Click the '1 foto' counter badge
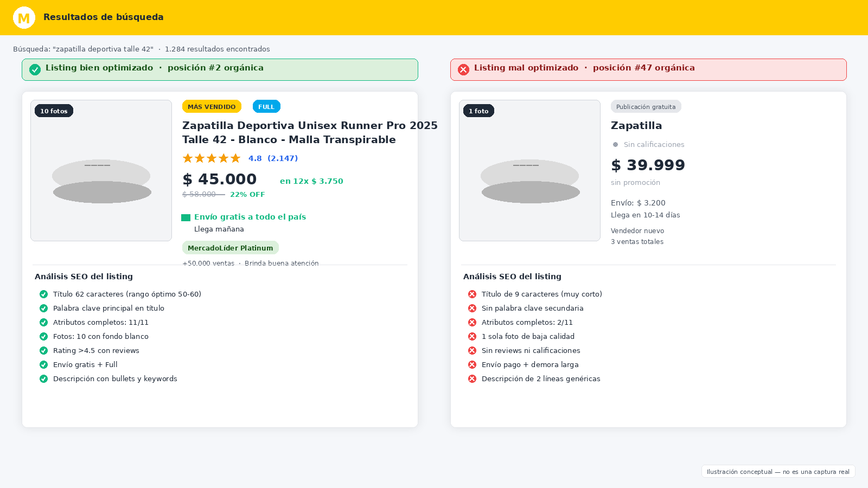Image resolution: width=868 pixels, height=488 pixels. pyautogui.click(x=478, y=111)
